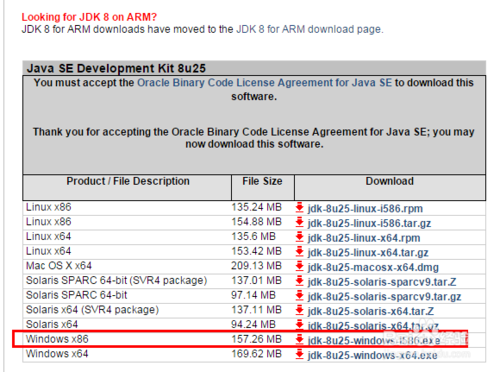The height and width of the screenshot is (372, 500).
Task: Click the 'File Size' column header
Action: [262, 181]
